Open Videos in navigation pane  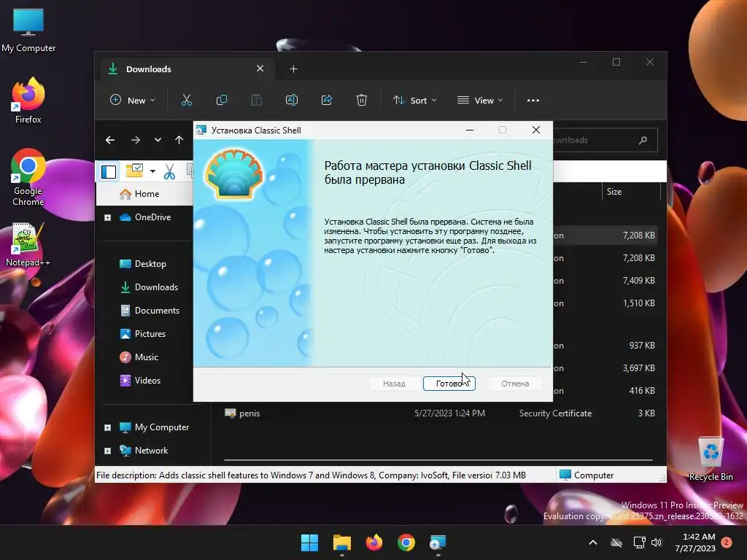[x=147, y=381]
